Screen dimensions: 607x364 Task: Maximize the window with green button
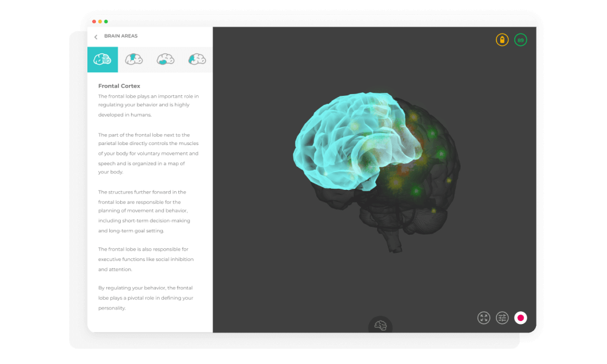pyautogui.click(x=106, y=22)
